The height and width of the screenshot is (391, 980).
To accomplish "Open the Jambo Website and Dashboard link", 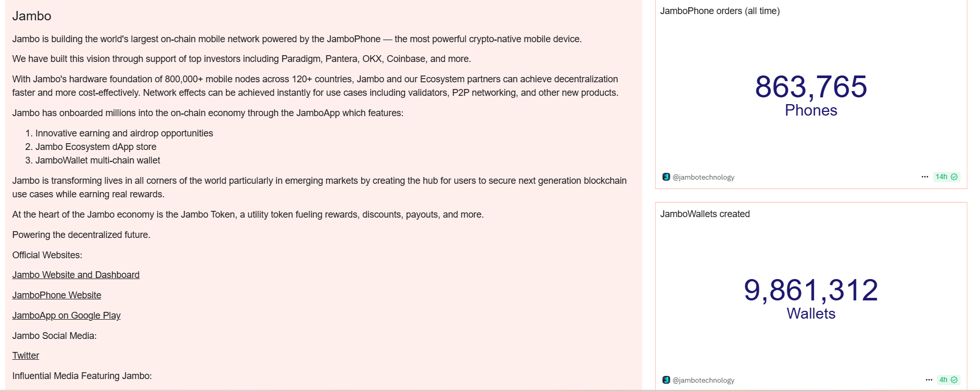I will coord(76,275).
